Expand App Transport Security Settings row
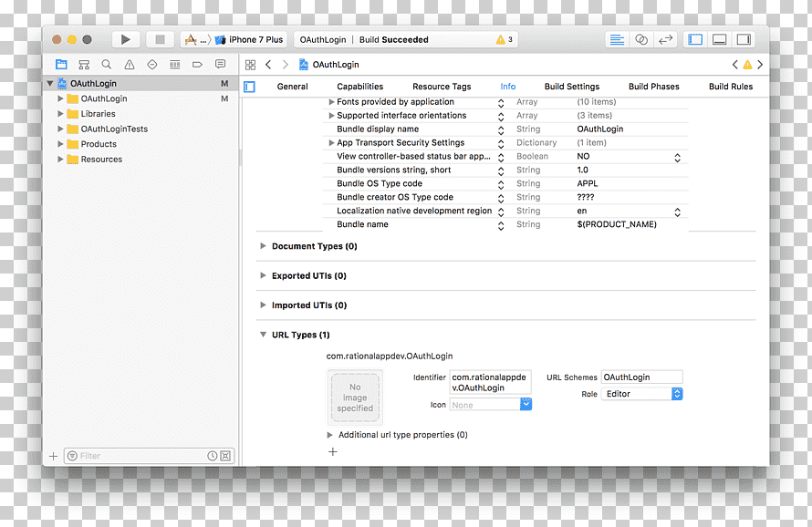Viewport: 812px width, 527px height. click(x=331, y=142)
